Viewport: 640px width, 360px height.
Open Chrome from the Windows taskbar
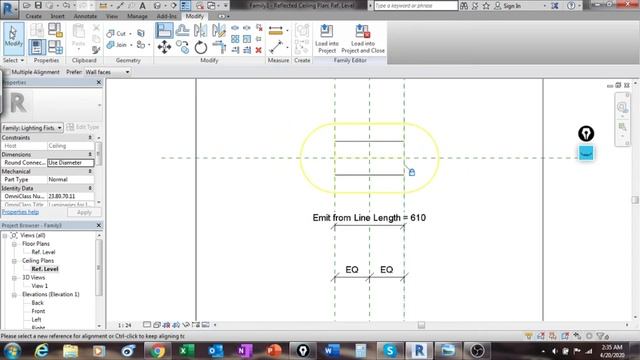click(x=157, y=350)
